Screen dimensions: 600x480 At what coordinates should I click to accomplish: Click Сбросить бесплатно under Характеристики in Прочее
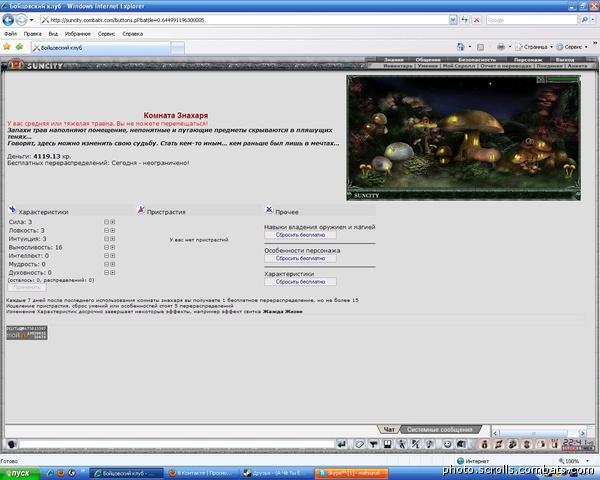[x=300, y=282]
